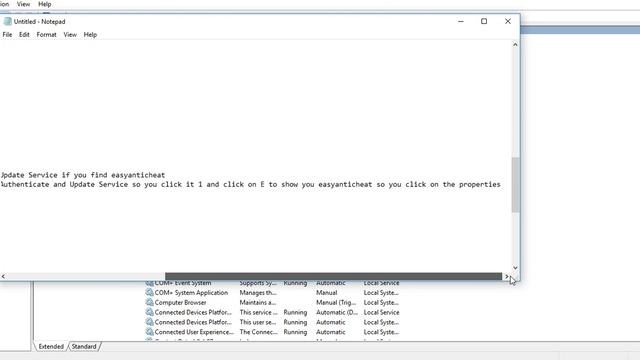Click 'Manual (Trig...' startup type for Computer Browser
The image size is (640, 360).
coord(336,302)
